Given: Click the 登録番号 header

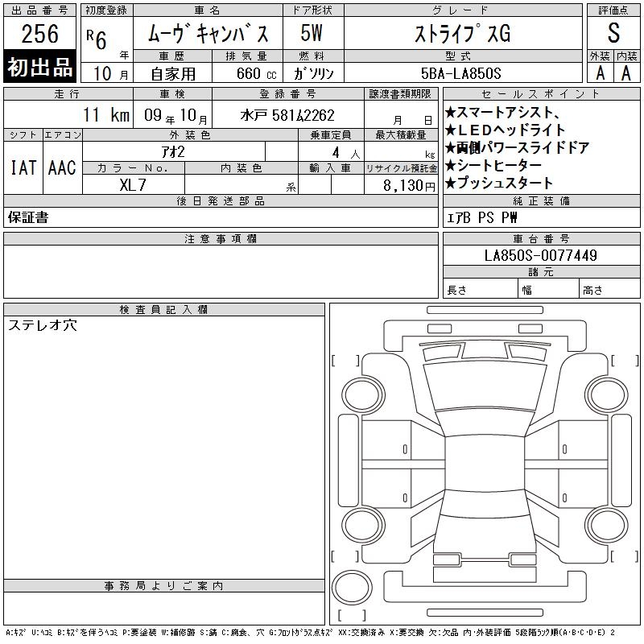Looking at the screenshot, I should (287, 94).
